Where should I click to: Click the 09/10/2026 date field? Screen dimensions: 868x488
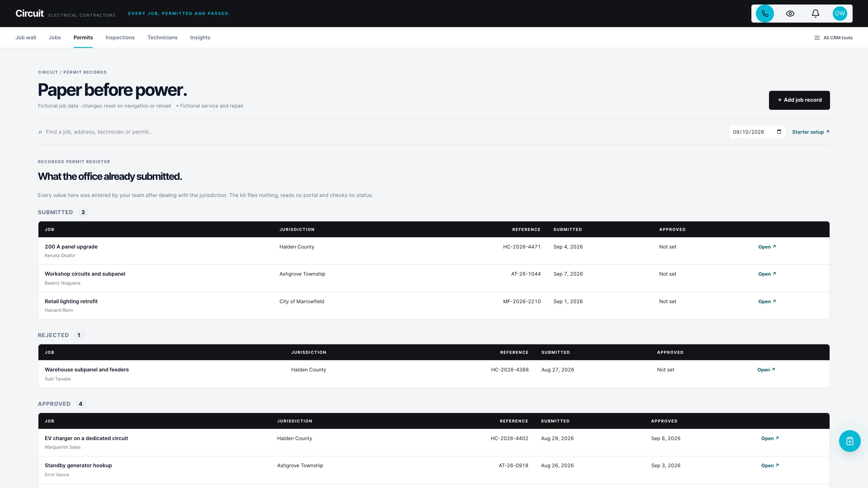click(x=757, y=132)
